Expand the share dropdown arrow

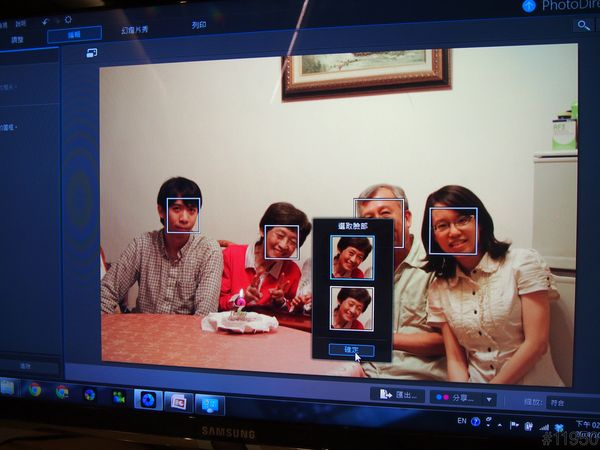point(489,400)
